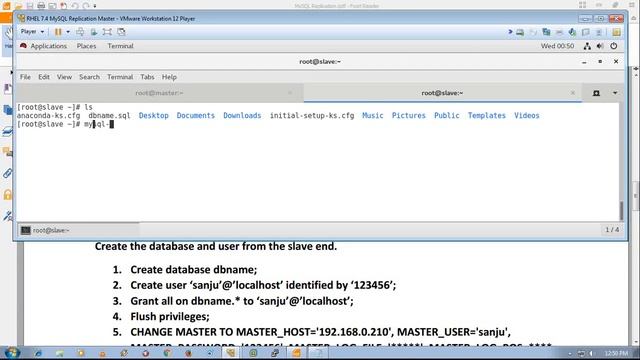Click the Foxit Reader save icon
The image size is (640, 360).
[x=30, y=6]
